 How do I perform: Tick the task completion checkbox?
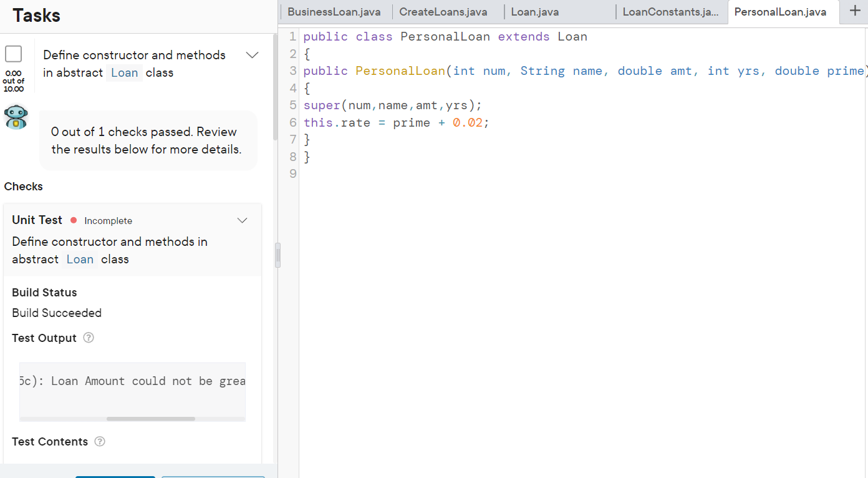[14, 54]
